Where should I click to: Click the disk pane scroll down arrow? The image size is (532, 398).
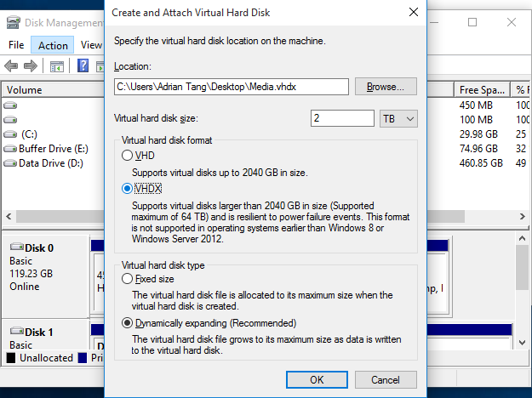522,343
